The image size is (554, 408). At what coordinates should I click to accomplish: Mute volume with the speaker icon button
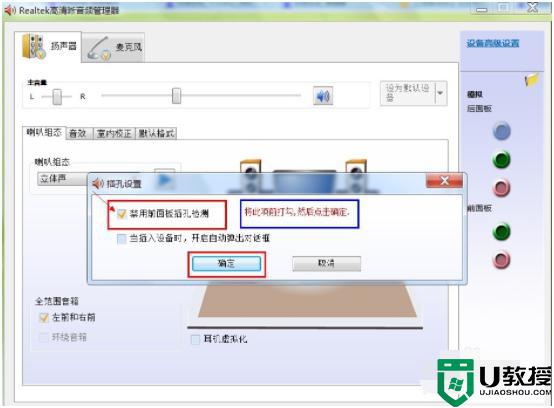tap(323, 96)
